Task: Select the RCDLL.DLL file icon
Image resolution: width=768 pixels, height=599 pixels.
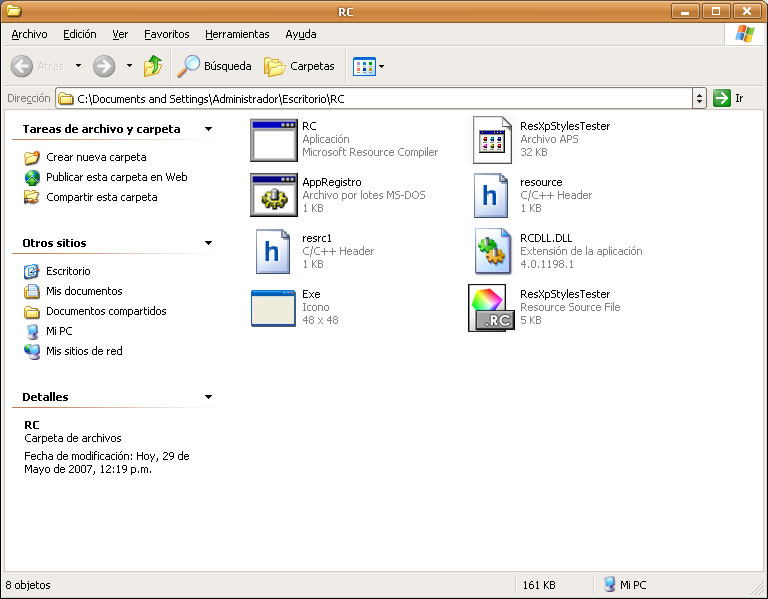Action: 491,251
